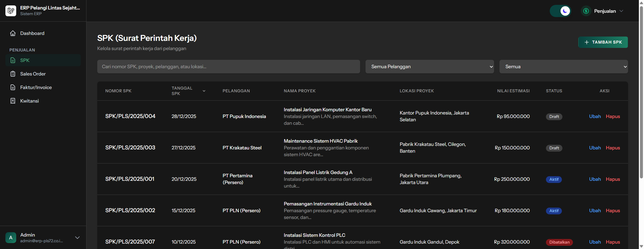
Task: Click the Faktur/Invoice file icon
Action: 13,87
